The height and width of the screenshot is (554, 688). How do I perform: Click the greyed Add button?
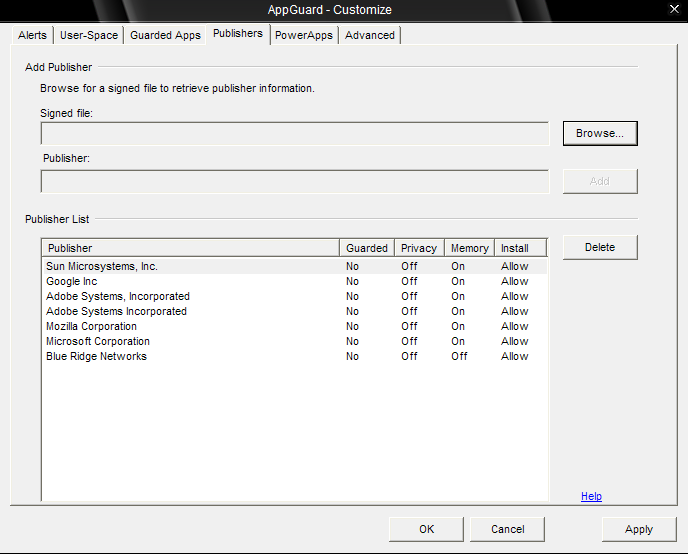[x=600, y=181]
